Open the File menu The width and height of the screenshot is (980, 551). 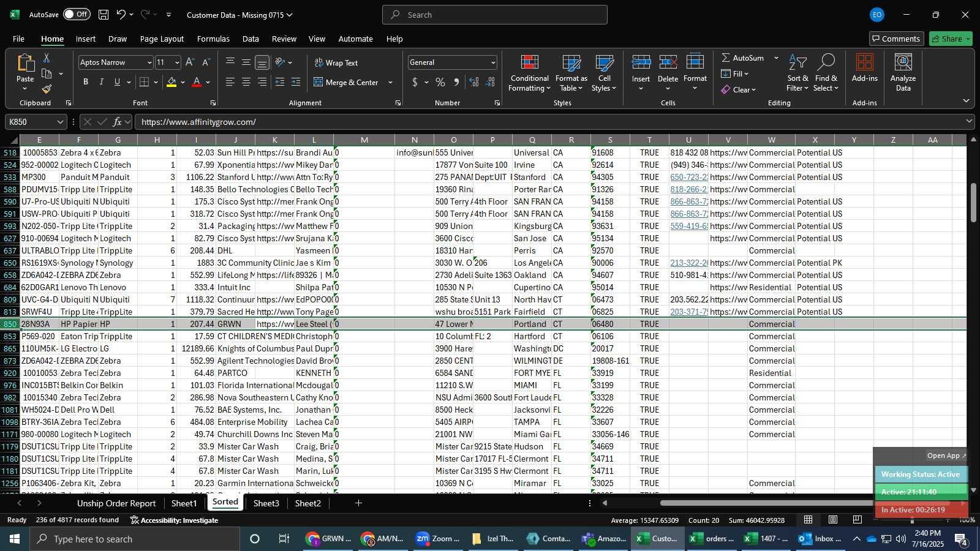[19, 39]
